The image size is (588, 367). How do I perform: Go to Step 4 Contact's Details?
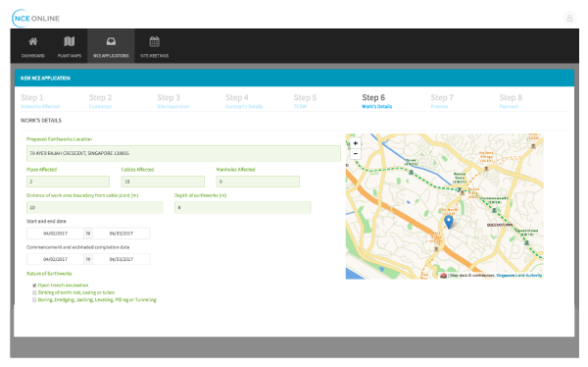click(244, 101)
